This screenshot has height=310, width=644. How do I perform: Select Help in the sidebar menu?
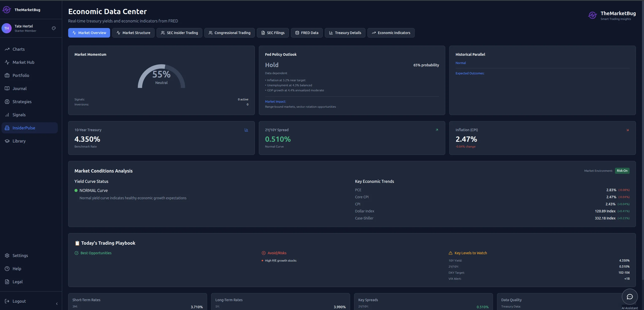17,269
